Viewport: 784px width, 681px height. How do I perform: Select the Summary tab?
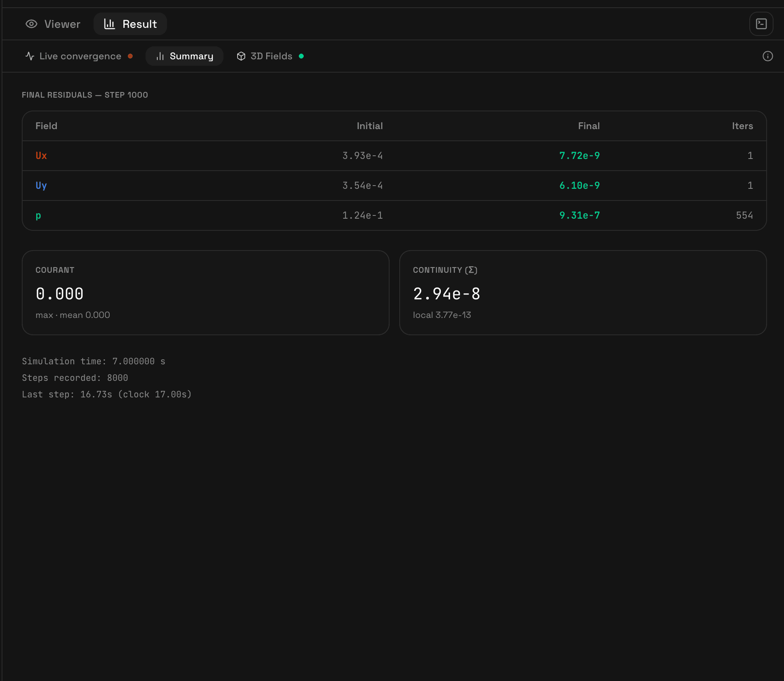(x=191, y=56)
